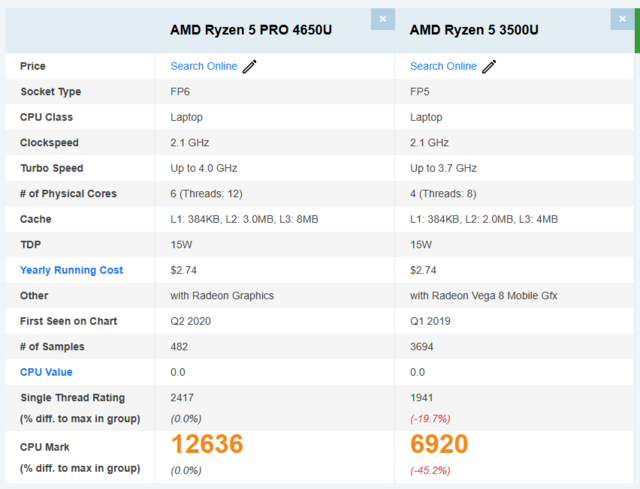Select the AMD Ryzen 5 3500U heading

[x=474, y=30]
